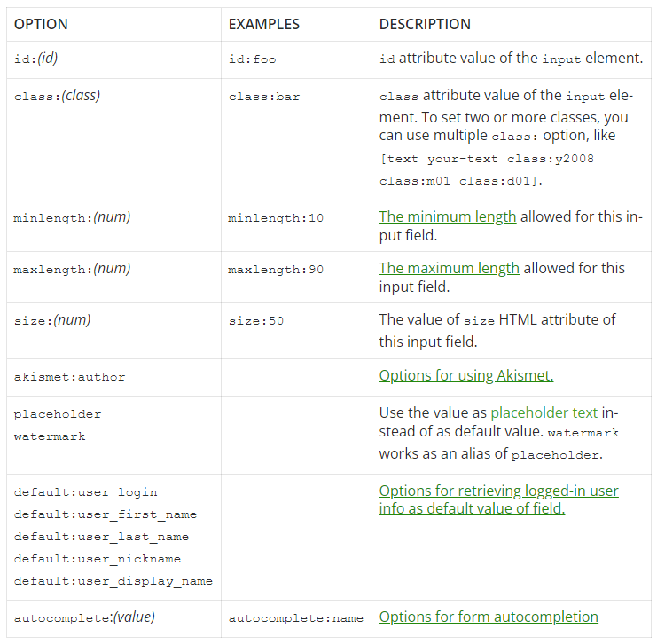The image size is (657, 644).
Task: Click the 'default:user_display_name' option text
Action: pos(113,582)
